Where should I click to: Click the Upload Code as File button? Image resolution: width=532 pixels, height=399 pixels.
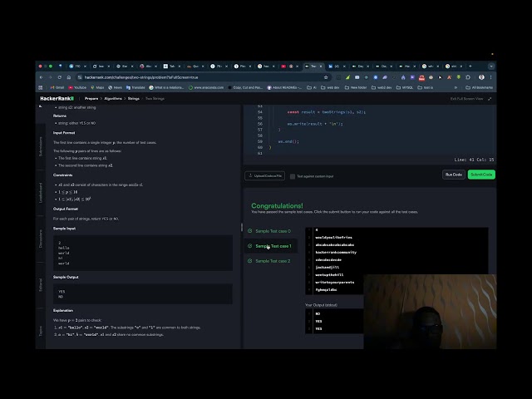265,175
